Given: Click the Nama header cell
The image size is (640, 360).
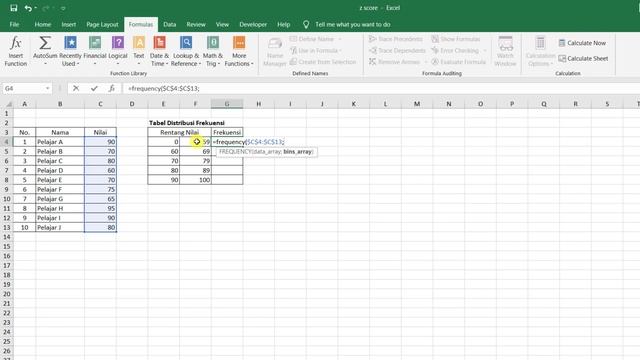Looking at the screenshot, I should (x=60, y=132).
